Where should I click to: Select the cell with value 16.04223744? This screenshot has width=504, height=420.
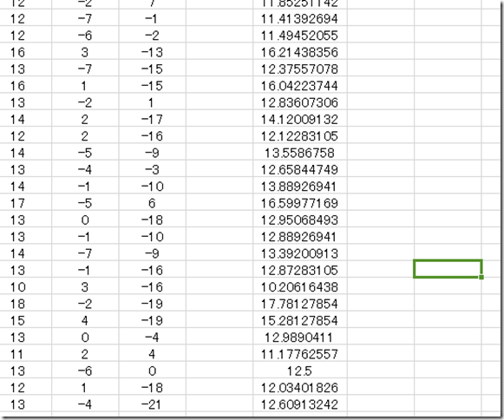click(300, 86)
